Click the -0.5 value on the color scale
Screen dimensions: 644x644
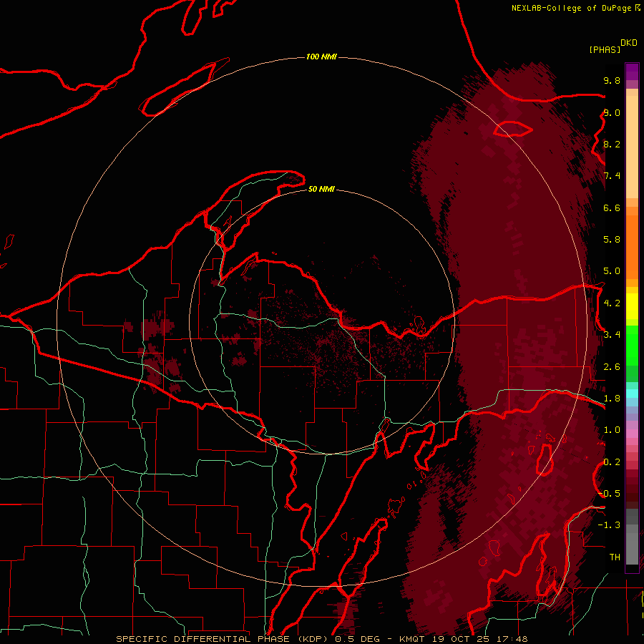[609, 494]
